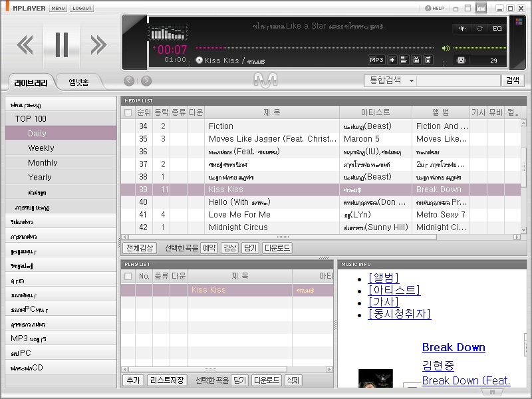
Task: Mute the volume speaker icon
Action: 446,48
